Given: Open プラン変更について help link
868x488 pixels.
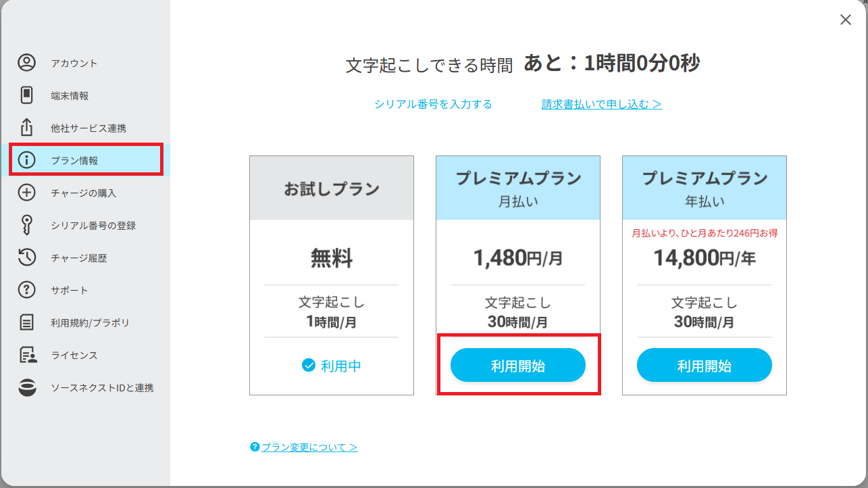Looking at the screenshot, I should (304, 447).
